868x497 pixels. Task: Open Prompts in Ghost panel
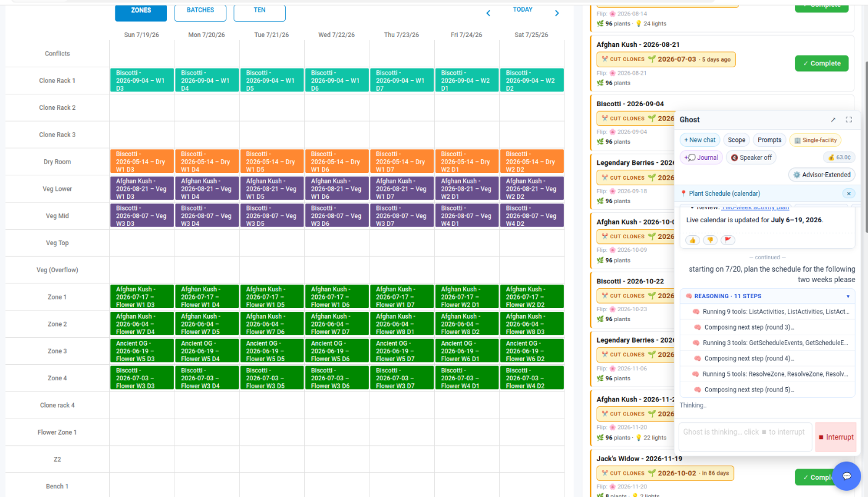(769, 140)
